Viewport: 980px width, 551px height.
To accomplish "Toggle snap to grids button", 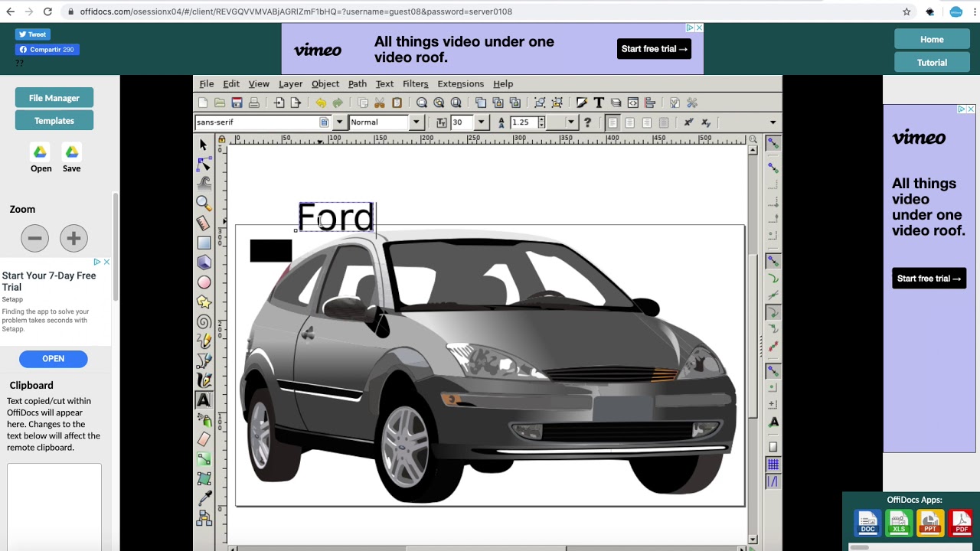I will coord(773,465).
